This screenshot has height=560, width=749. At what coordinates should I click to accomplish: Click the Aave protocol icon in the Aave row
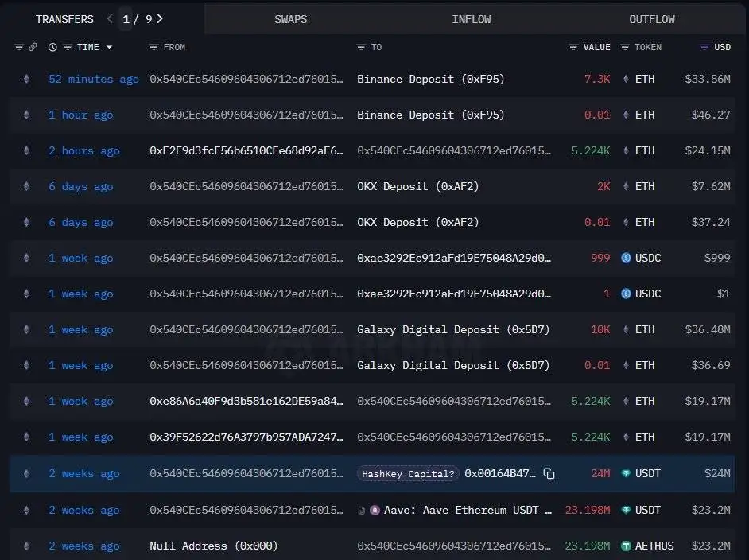point(374,510)
